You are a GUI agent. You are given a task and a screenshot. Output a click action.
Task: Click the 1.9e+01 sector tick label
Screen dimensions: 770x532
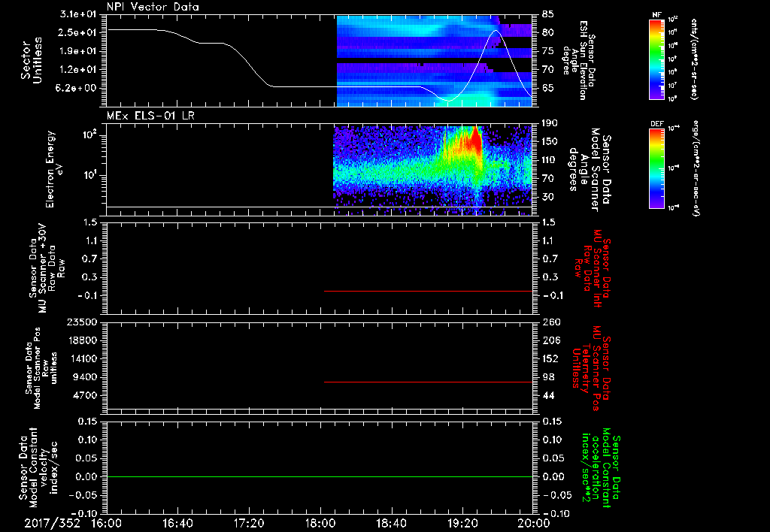point(78,51)
